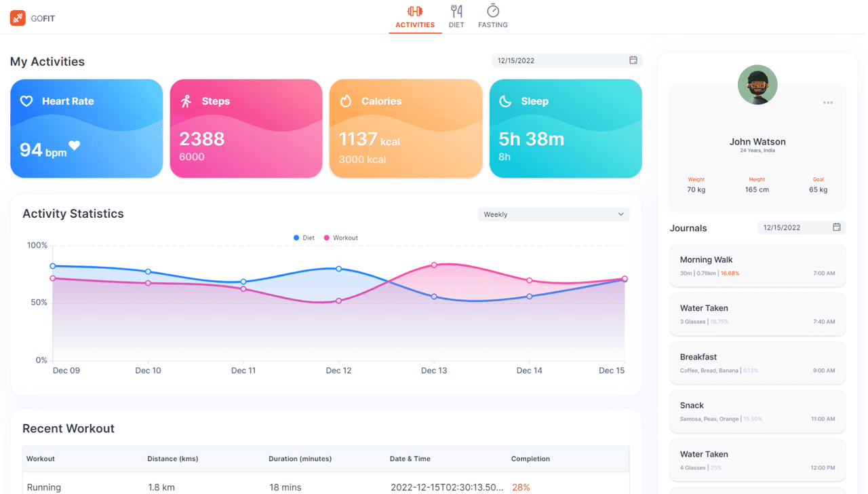
Task: Click the Recent Workout heading
Action: 68,429
